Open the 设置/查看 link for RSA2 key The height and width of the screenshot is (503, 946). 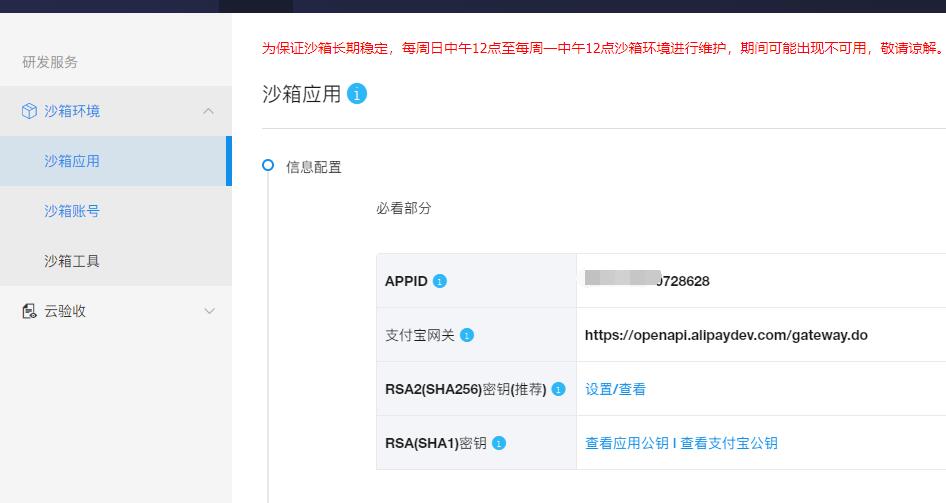[615, 390]
